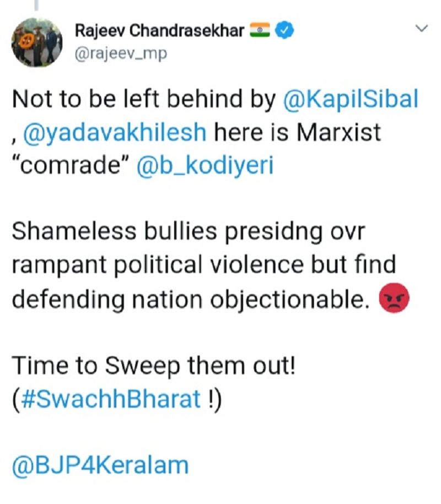Expand the tweet options chevron menu
Screen dimensions: 441x504
tap(421, 28)
